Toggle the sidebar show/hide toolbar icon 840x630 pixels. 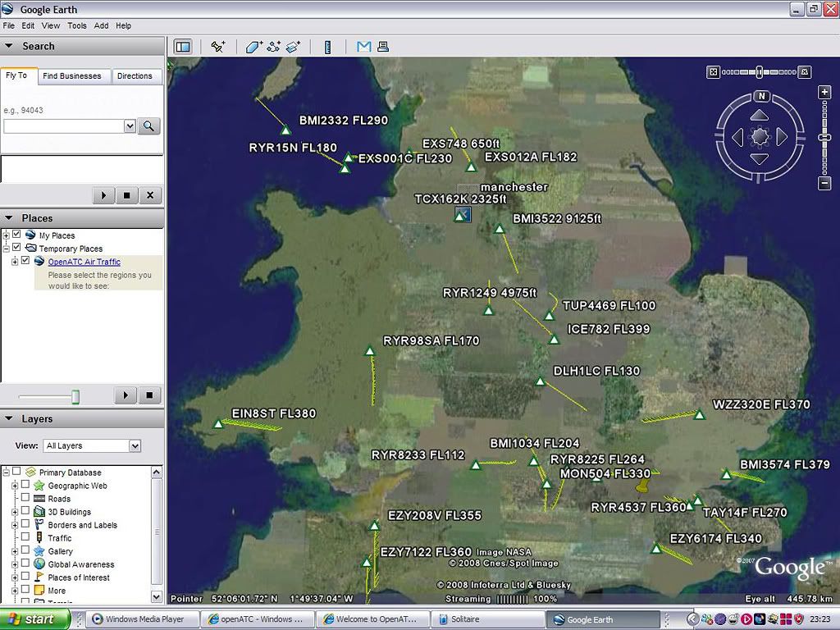pyautogui.click(x=183, y=47)
